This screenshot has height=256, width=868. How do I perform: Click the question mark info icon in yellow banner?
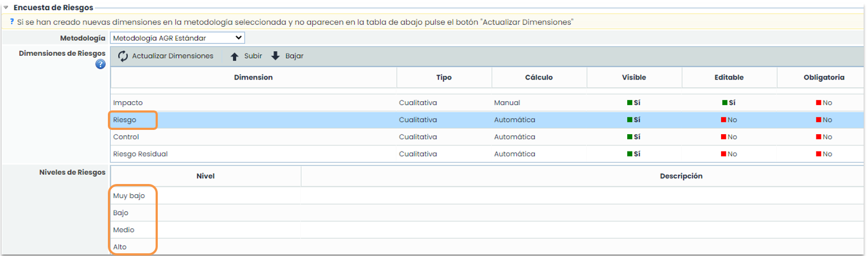tap(12, 22)
